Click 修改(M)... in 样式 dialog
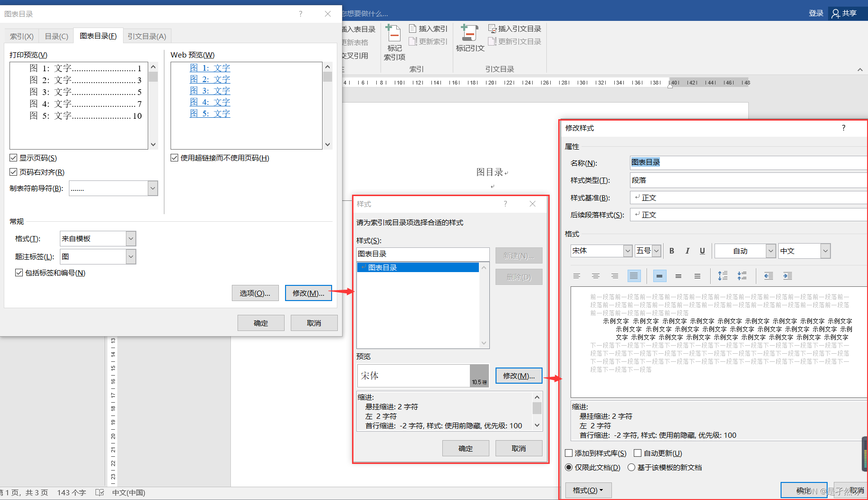 click(519, 376)
